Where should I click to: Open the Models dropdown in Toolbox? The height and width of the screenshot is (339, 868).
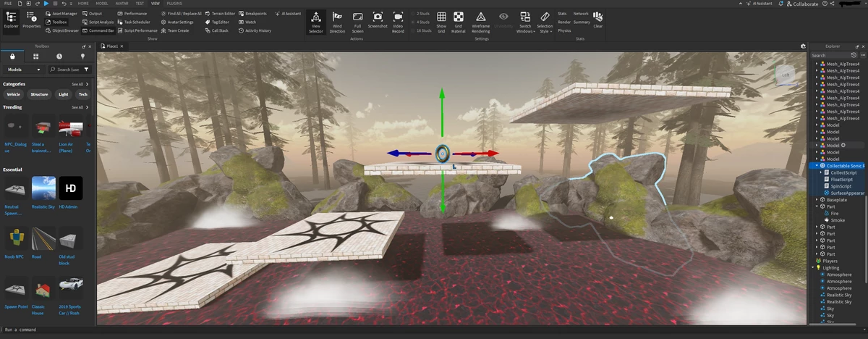pyautogui.click(x=24, y=70)
